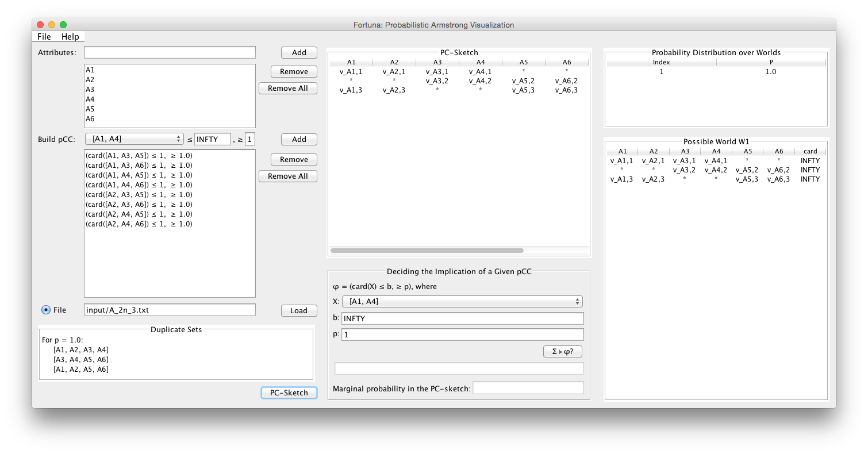868x454 pixels.
Task: Expand the X attribute set dropdown
Action: pyautogui.click(x=462, y=301)
